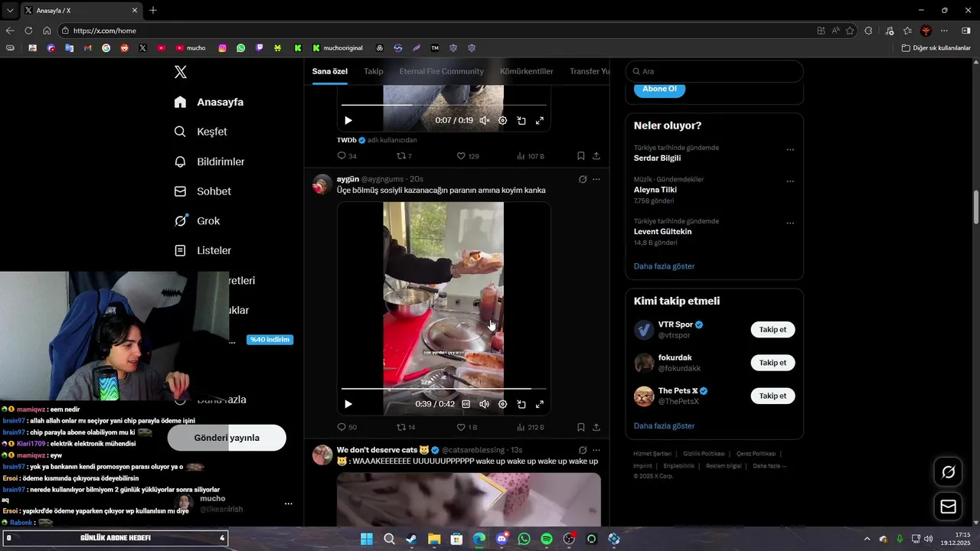The image size is (980, 551).
Task: Open more options for Aleyna Tilki trend
Action: click(x=790, y=181)
